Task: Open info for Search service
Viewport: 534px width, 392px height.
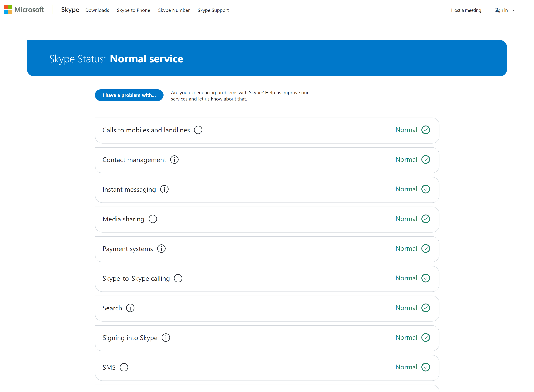Action: (130, 308)
